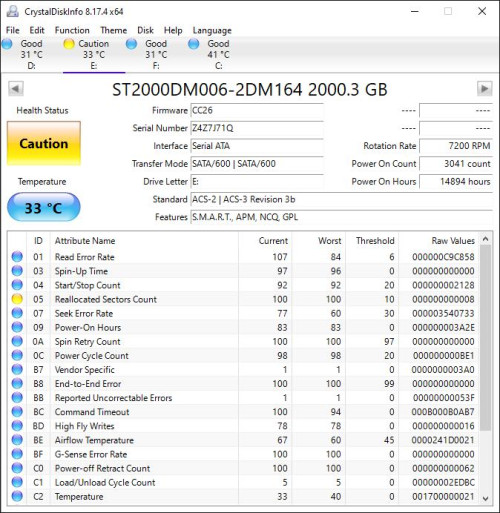Open the File menu
The image size is (500, 513).
[13, 30]
